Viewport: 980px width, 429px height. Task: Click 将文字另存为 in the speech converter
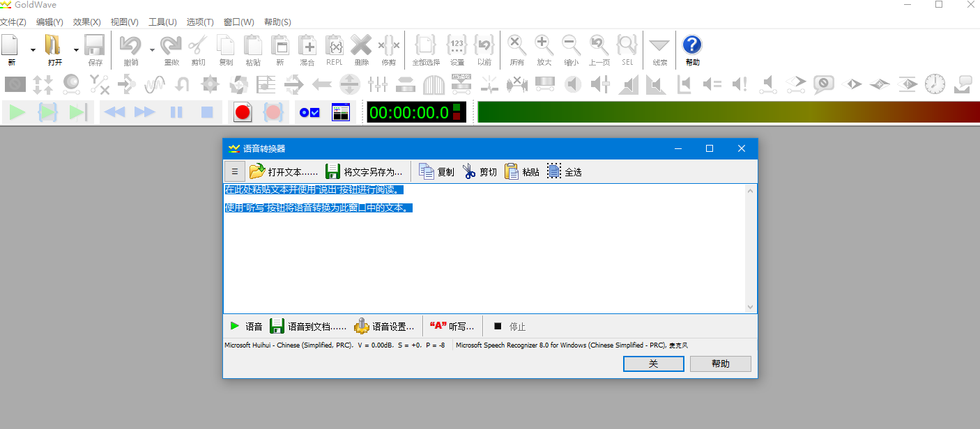364,171
